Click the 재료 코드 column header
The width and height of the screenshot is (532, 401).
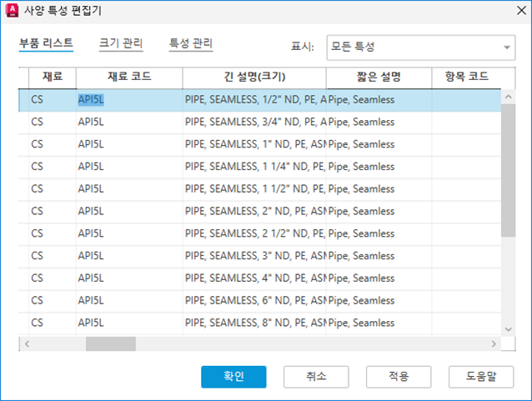pos(129,78)
